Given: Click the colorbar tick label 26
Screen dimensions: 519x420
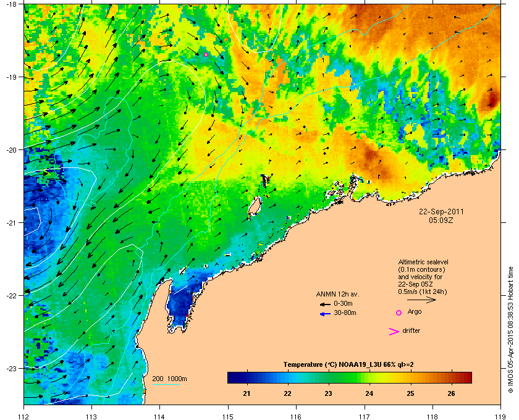Looking at the screenshot, I should 451,393.
